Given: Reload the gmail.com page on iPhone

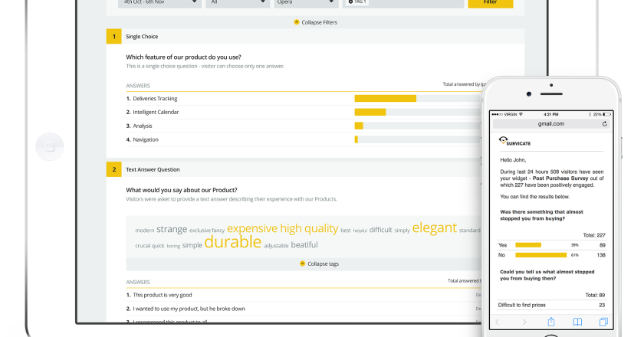Looking at the screenshot, I should click(605, 124).
